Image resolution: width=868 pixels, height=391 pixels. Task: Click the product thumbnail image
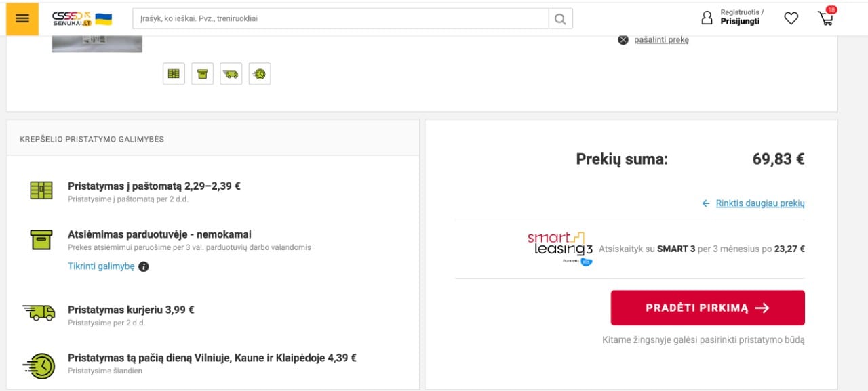[97, 44]
